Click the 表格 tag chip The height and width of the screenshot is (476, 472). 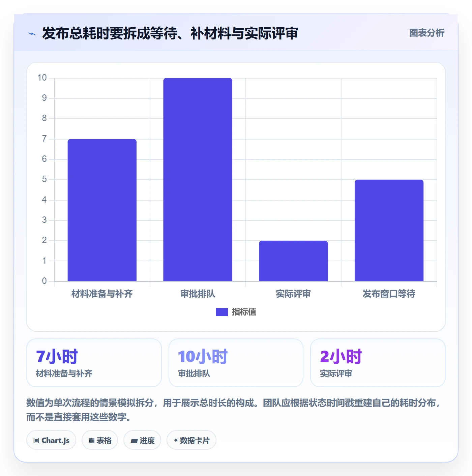click(x=100, y=440)
